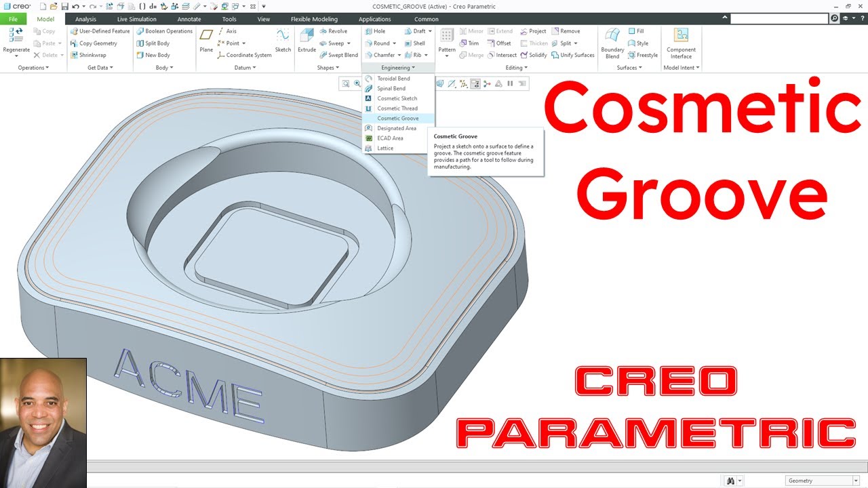
Task: Start a new Sketch
Action: (283, 41)
